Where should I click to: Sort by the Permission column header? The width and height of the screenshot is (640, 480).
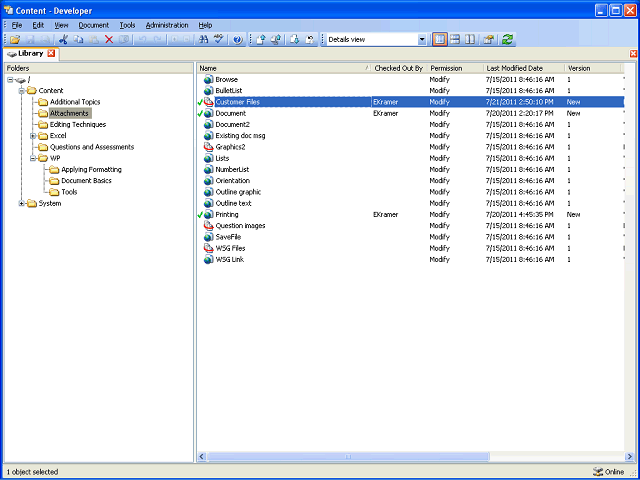pyautogui.click(x=456, y=68)
